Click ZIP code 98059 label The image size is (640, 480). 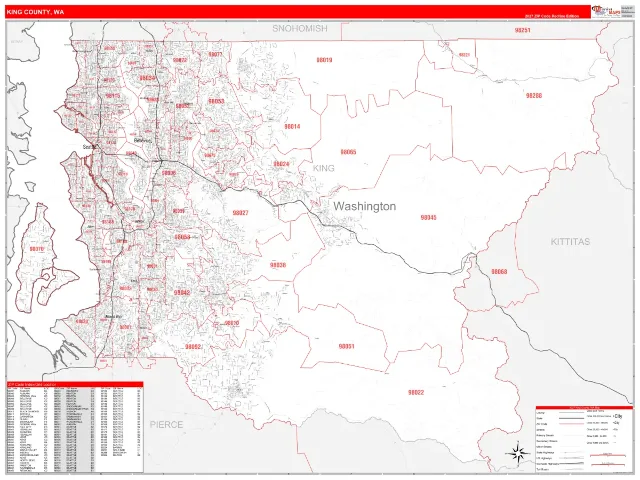[x=178, y=211]
